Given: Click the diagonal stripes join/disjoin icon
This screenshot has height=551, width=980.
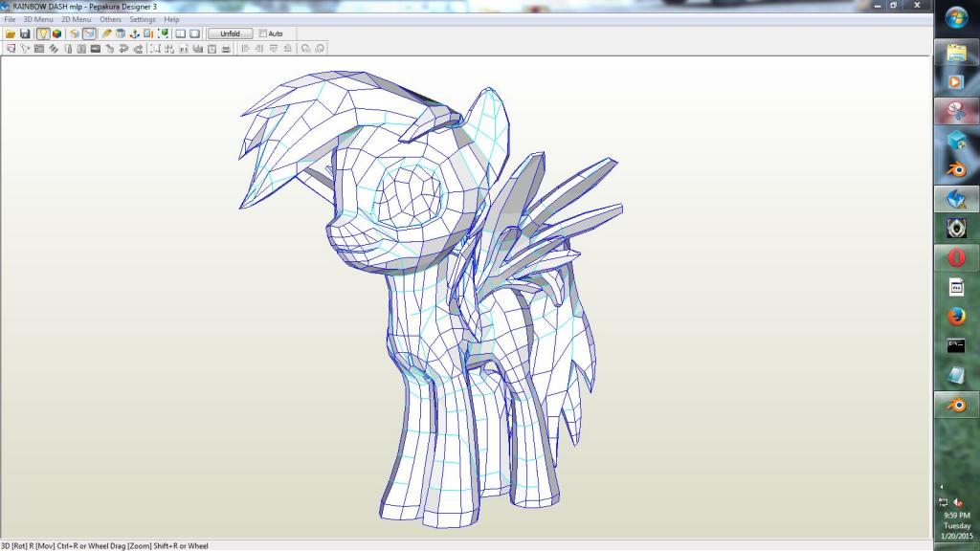Looking at the screenshot, I should [54, 48].
